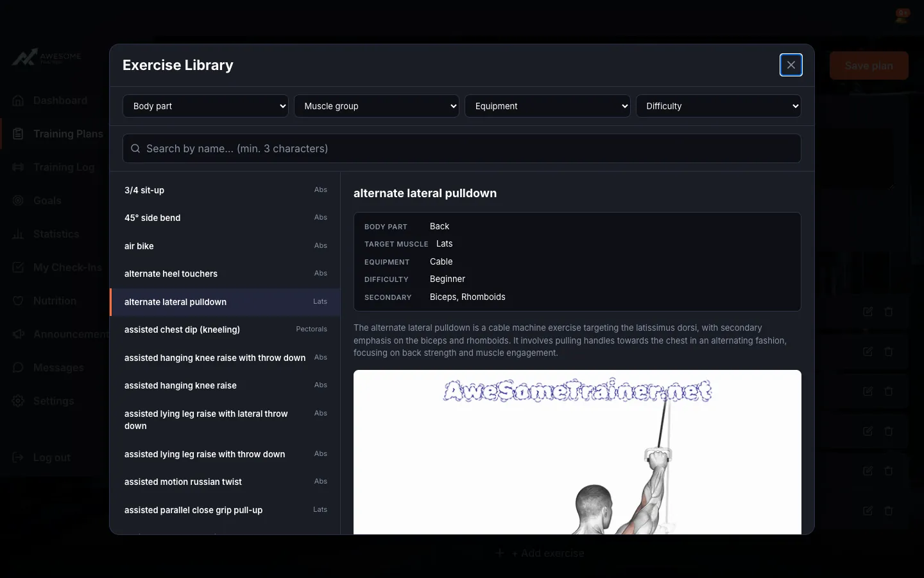Select assisted parallel close grip pull-up
Viewport: 924px width, 578px height.
[x=225, y=510]
